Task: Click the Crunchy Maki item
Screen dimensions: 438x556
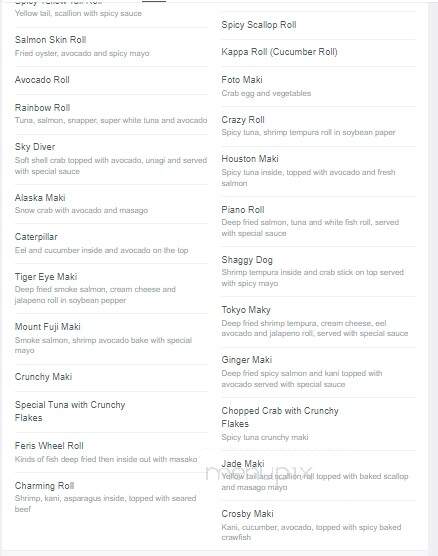Action: point(43,377)
